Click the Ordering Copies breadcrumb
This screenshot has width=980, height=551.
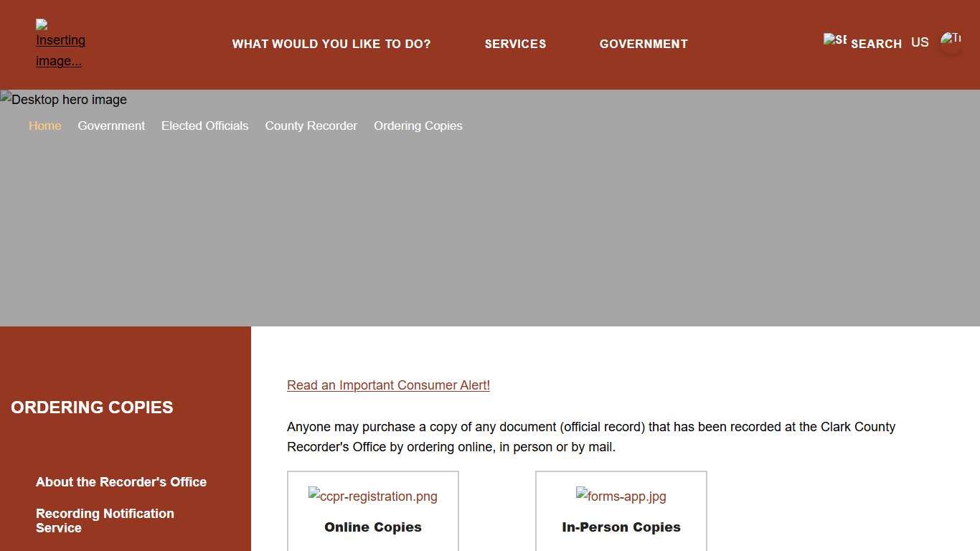[418, 126]
